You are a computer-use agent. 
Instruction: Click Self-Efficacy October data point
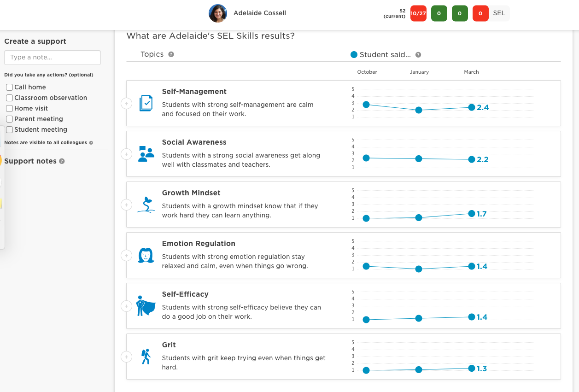pyautogui.click(x=366, y=320)
